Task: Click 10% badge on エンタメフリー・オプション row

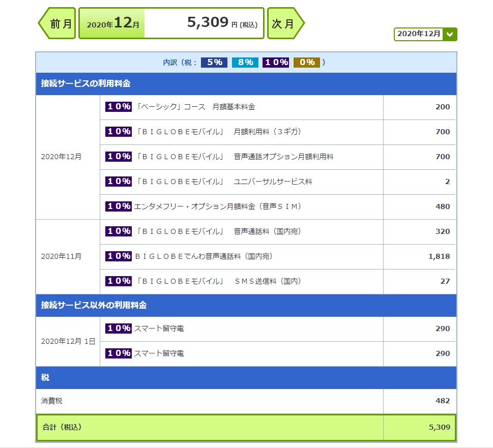Action: tap(119, 206)
